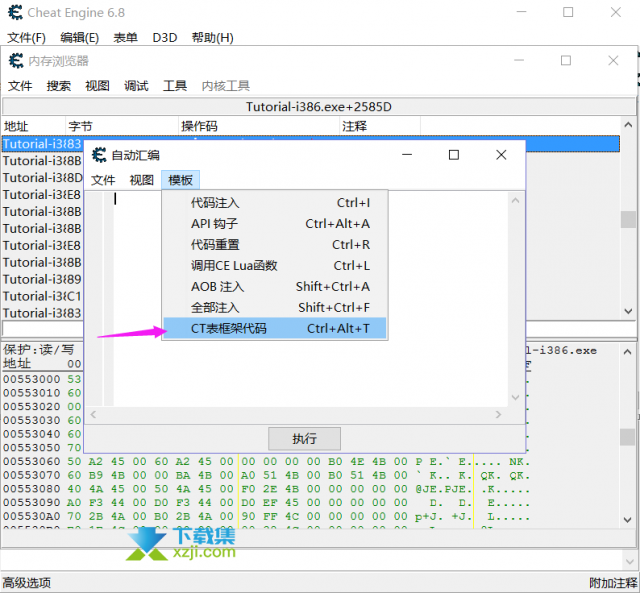Screen dimensions: 640x593
Task: Click the 地址 column header
Action: pos(33,126)
